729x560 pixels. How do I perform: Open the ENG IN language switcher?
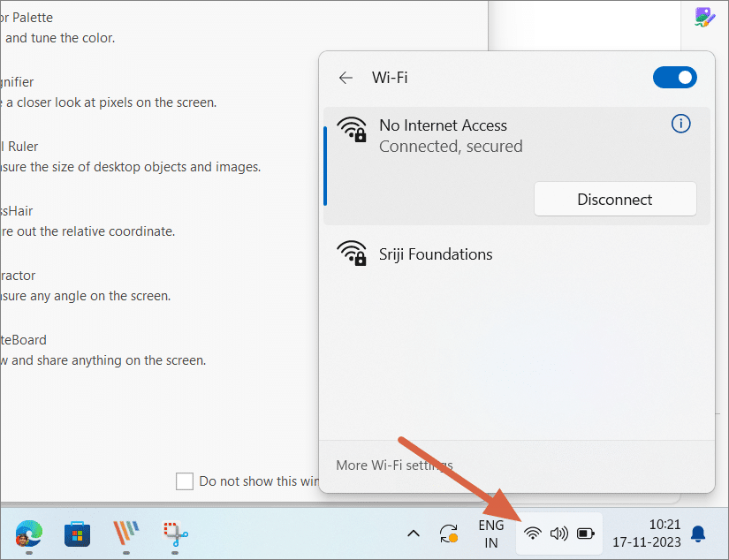click(x=491, y=534)
